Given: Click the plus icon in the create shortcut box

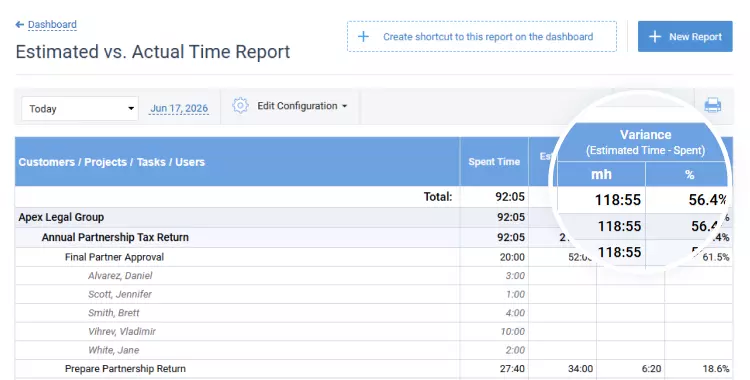Looking at the screenshot, I should pos(364,36).
